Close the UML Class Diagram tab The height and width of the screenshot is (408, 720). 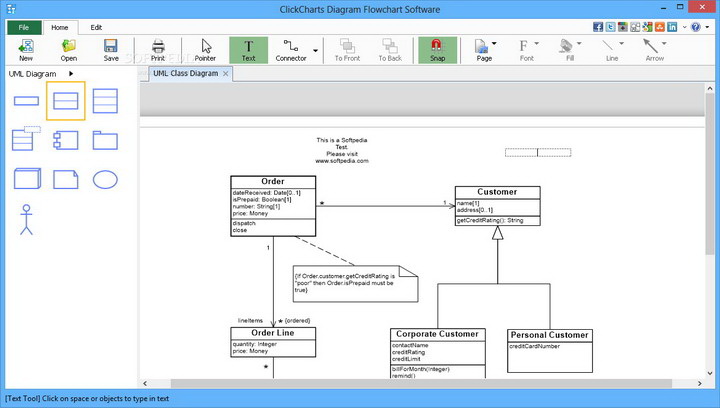(x=225, y=73)
